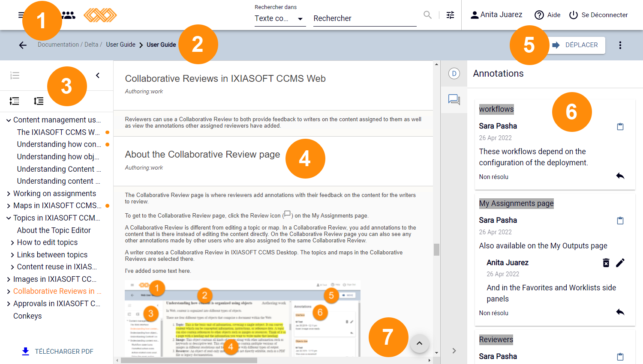Click the numbered list outline icon
This screenshot has height=364, width=643.
point(15,75)
